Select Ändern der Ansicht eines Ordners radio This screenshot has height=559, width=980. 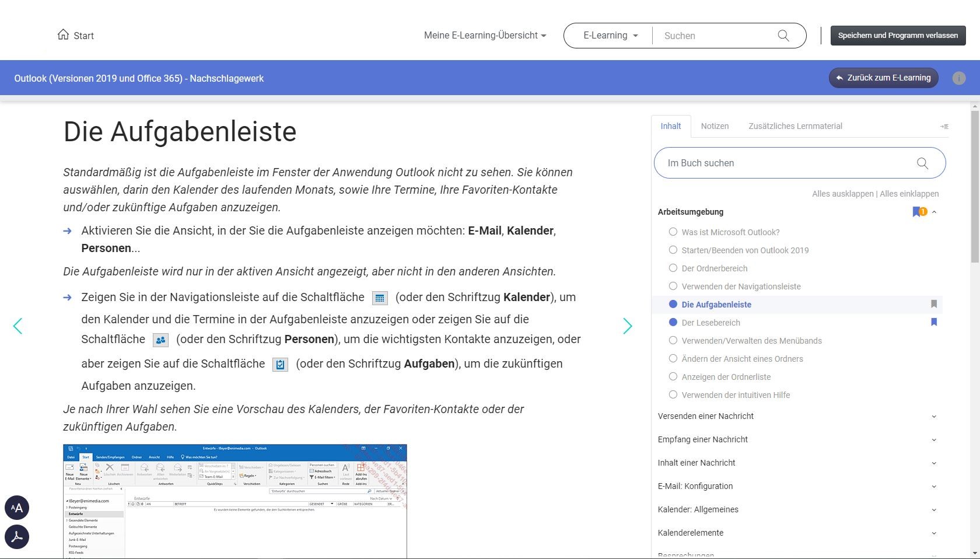(x=673, y=358)
